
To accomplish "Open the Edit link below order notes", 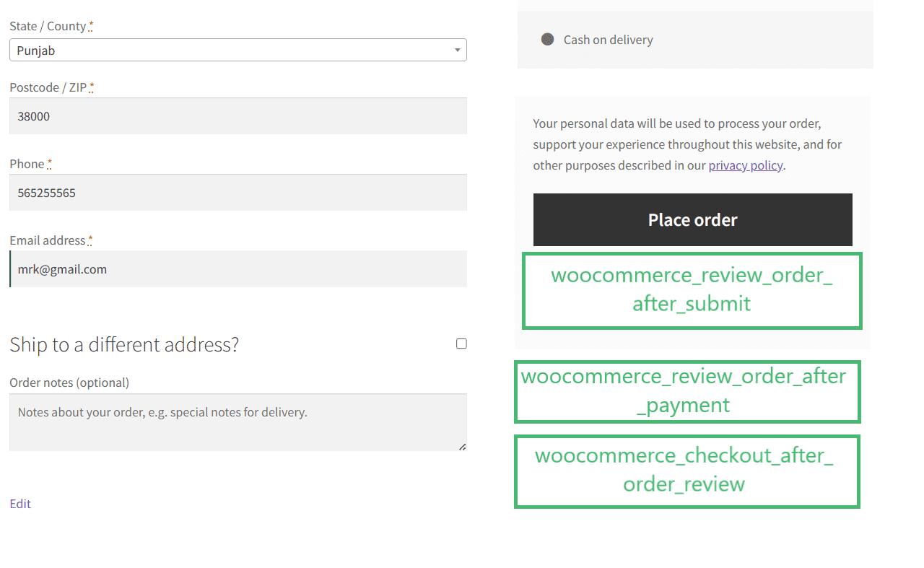I will 20,504.
